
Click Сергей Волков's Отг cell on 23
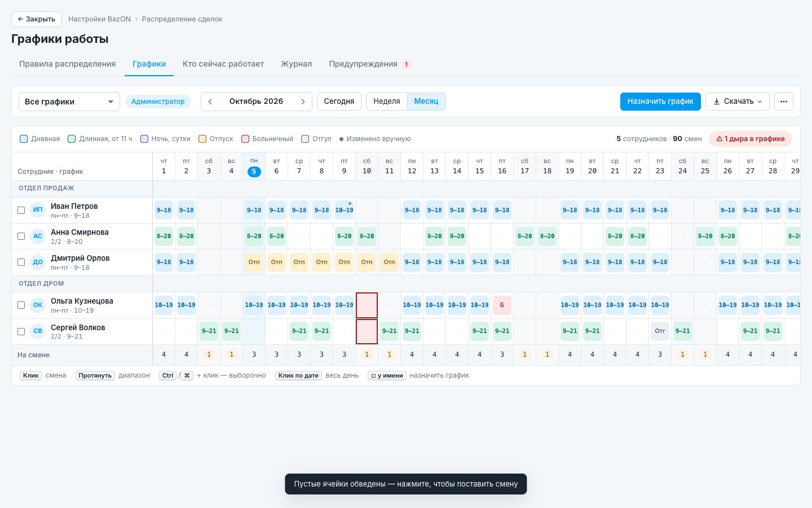coord(660,331)
